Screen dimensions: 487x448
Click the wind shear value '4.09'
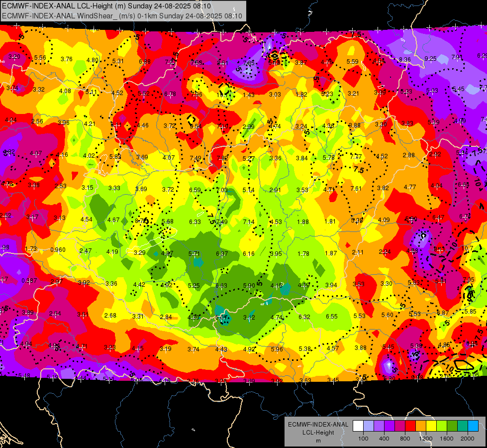click(x=384, y=220)
